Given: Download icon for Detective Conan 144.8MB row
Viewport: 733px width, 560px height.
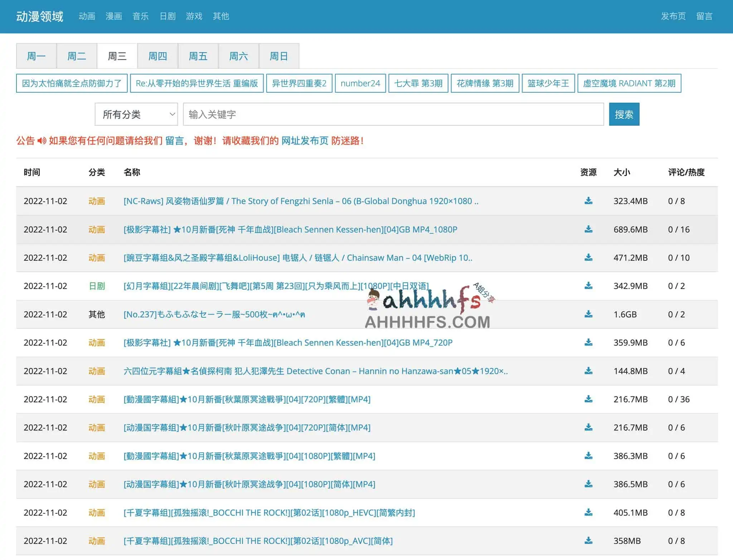Looking at the screenshot, I should pos(588,371).
